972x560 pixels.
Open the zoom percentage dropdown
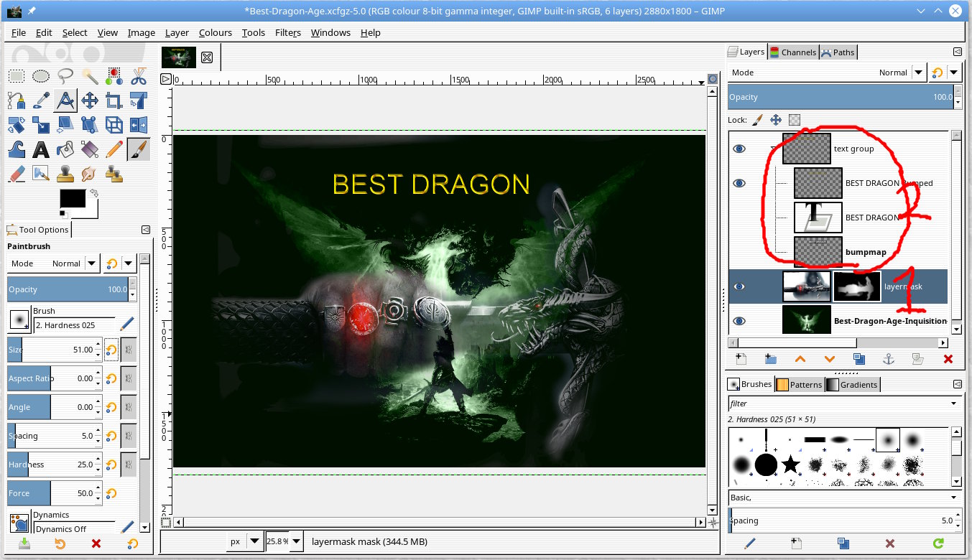(x=295, y=541)
